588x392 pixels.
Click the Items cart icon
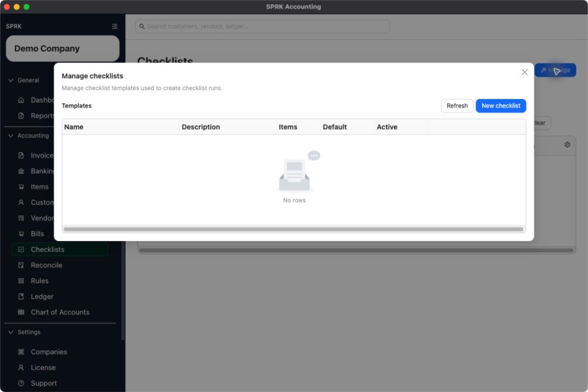point(21,187)
